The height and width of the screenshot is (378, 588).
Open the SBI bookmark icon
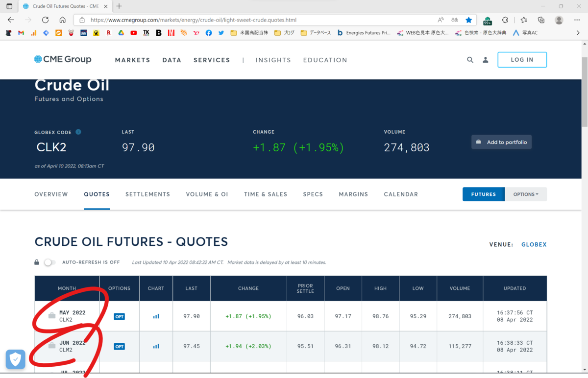84,33
